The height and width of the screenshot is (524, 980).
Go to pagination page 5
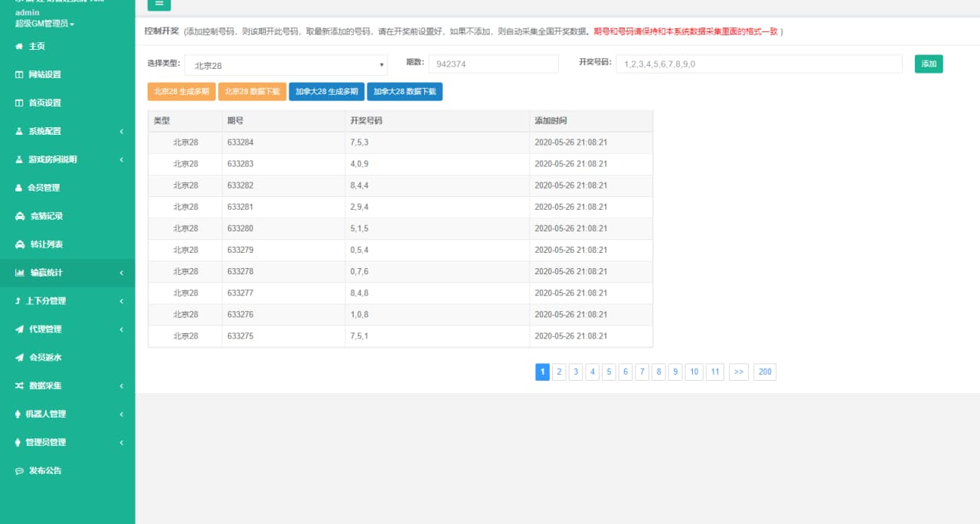[x=609, y=372]
